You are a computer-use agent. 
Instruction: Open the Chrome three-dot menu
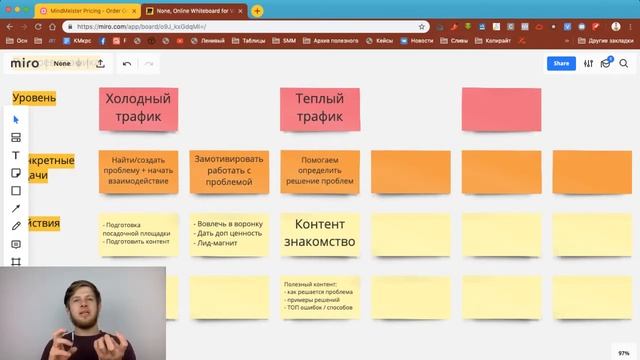[630, 27]
